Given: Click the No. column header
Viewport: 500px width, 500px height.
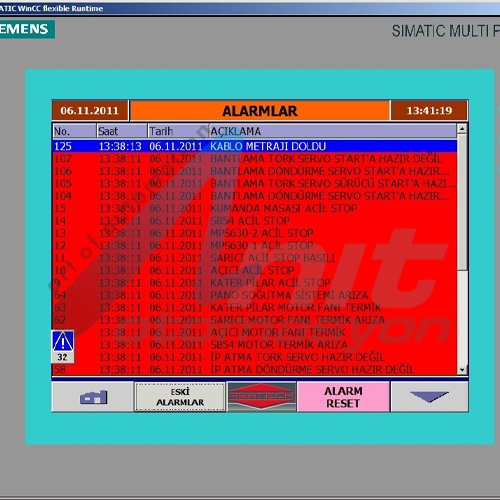Looking at the screenshot, I should (74, 131).
